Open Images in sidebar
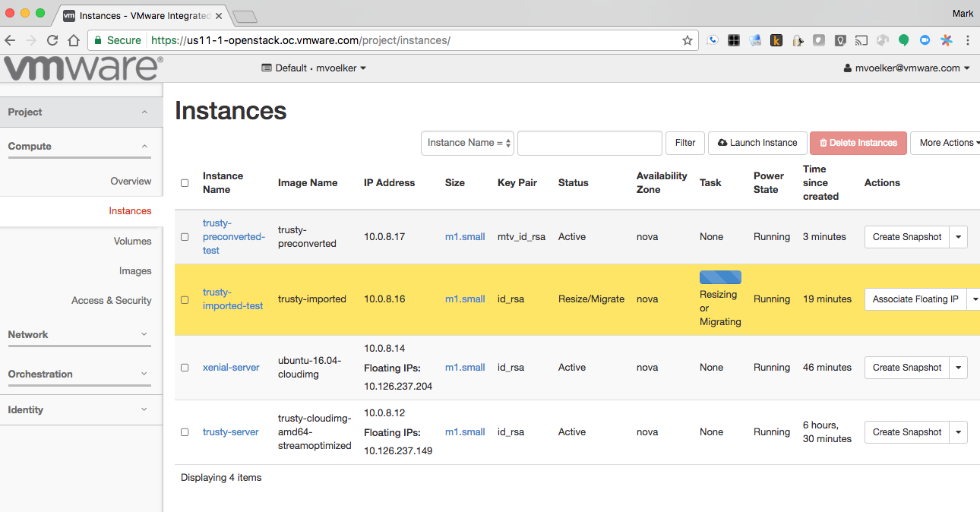The width and height of the screenshot is (980, 512). [135, 271]
